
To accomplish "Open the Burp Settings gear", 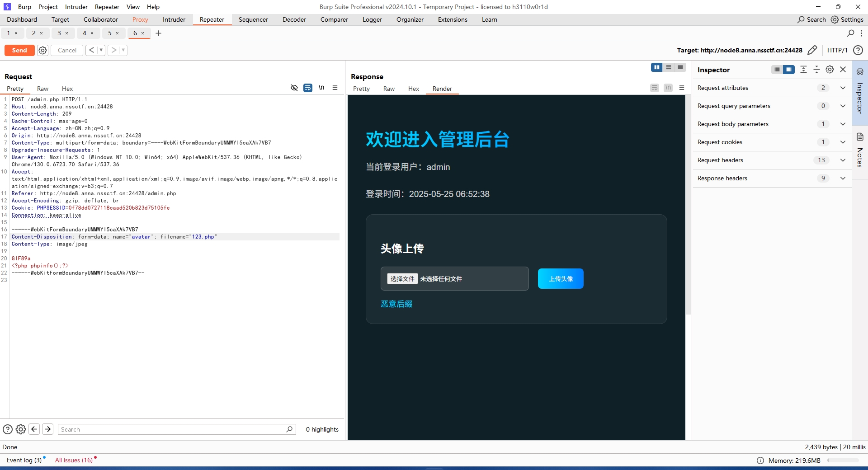I will (x=847, y=19).
